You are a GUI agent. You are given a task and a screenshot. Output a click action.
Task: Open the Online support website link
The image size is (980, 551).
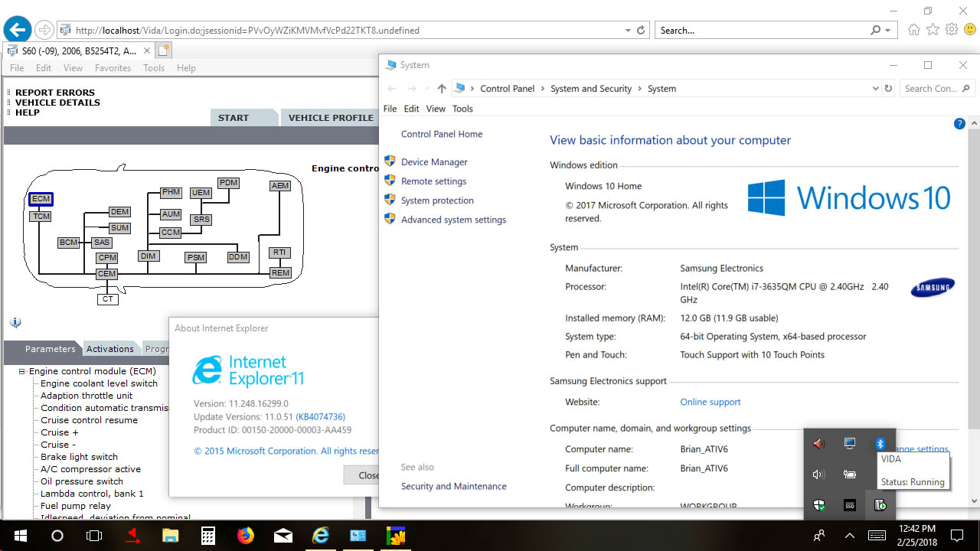710,403
